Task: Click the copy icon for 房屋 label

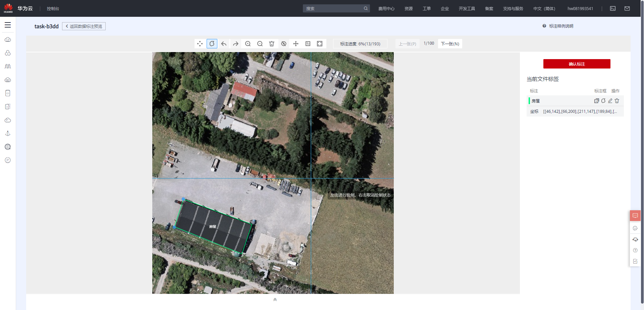Action: click(x=597, y=101)
